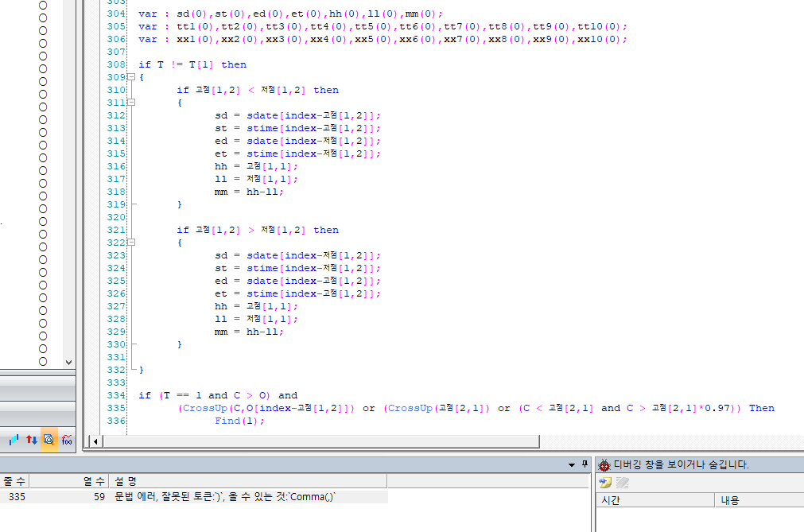Select the highlighted magnifier search icon
The height and width of the screenshot is (532, 804).
point(49,439)
